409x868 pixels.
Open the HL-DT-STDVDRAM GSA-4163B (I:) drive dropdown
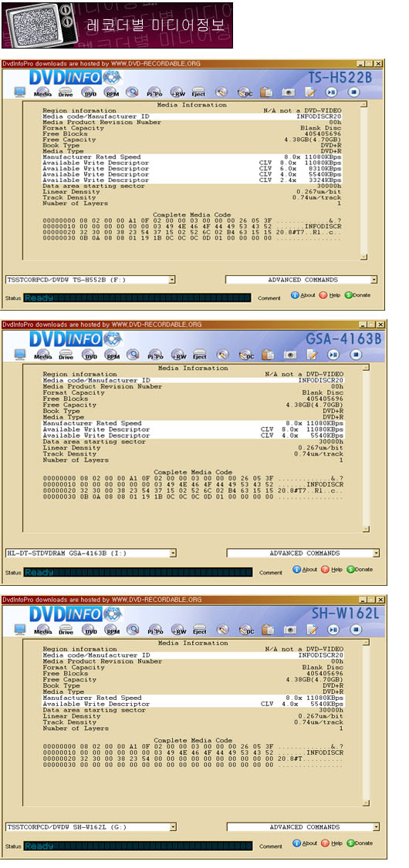point(173,553)
